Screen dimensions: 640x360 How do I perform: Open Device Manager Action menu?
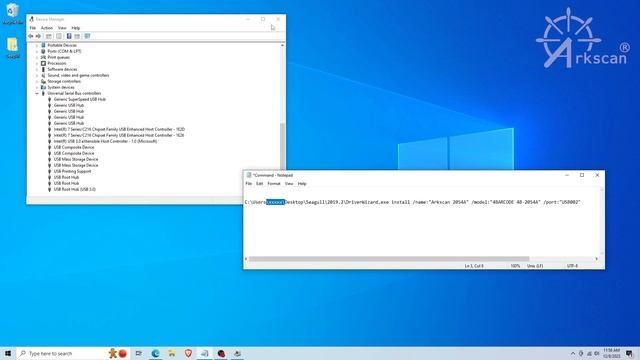tap(47, 28)
